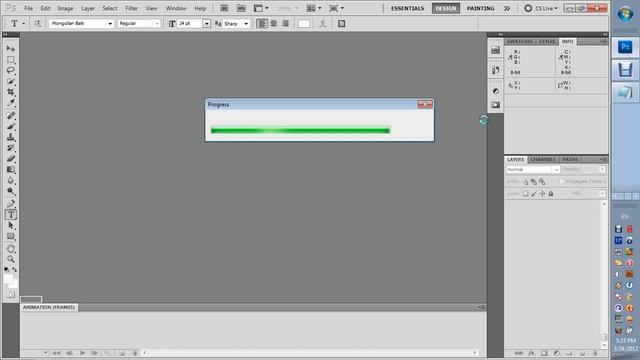Open the Window menu
640x360 pixels.
[x=176, y=8]
